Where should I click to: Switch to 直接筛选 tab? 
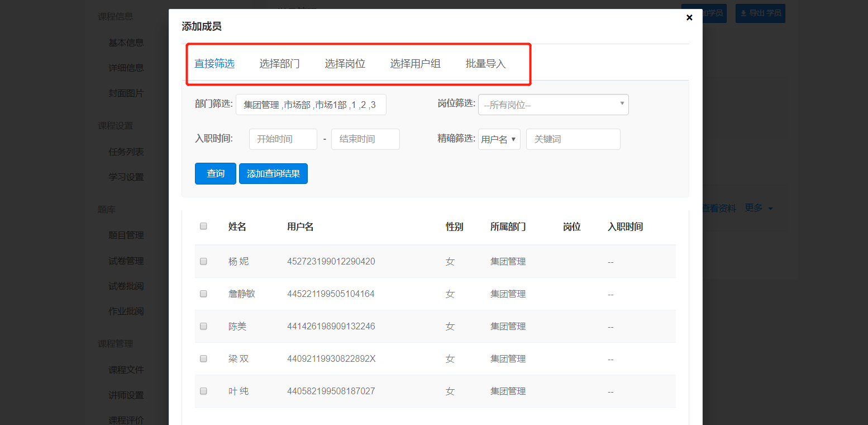pyautogui.click(x=214, y=64)
